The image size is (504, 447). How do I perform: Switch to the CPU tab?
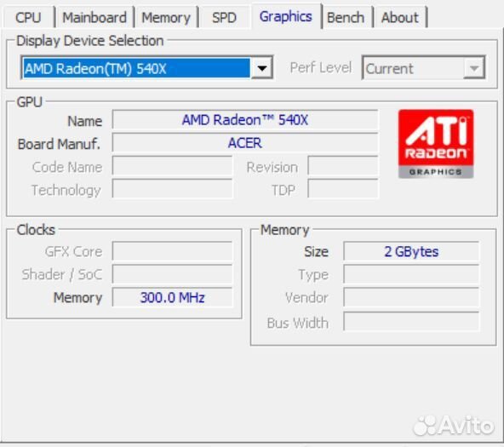28,17
